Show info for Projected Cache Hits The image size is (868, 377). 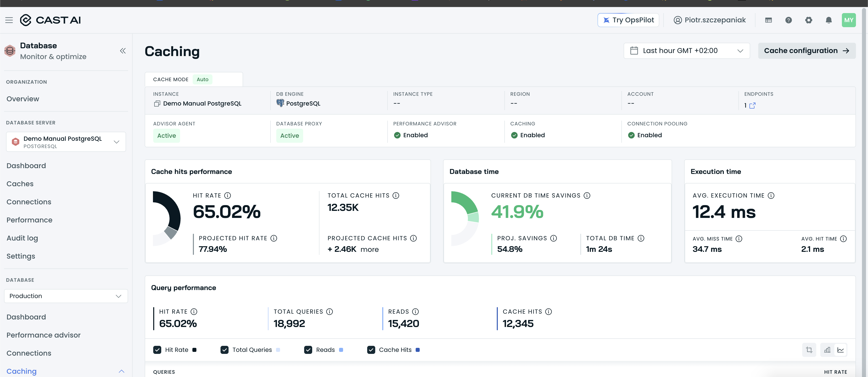tap(413, 239)
